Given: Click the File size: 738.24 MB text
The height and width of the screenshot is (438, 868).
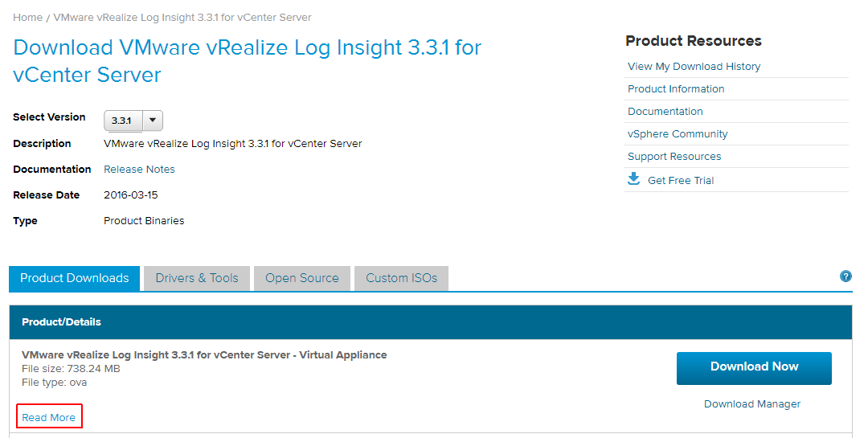Looking at the screenshot, I should point(71,369).
